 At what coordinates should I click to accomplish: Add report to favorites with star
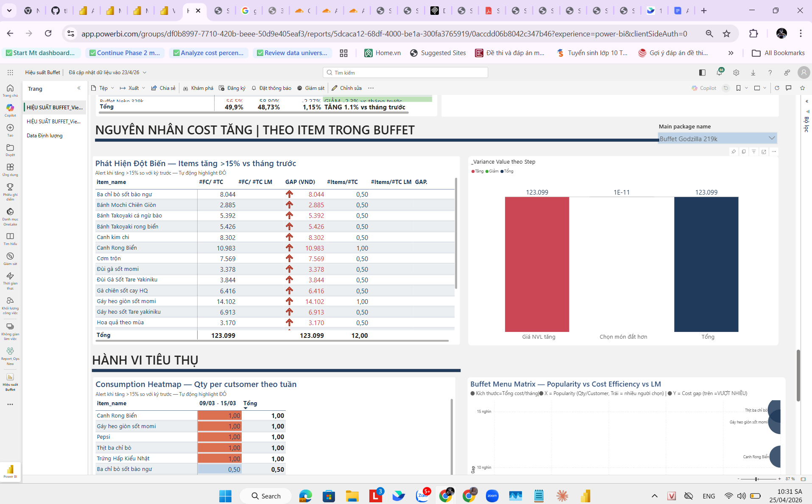click(802, 88)
